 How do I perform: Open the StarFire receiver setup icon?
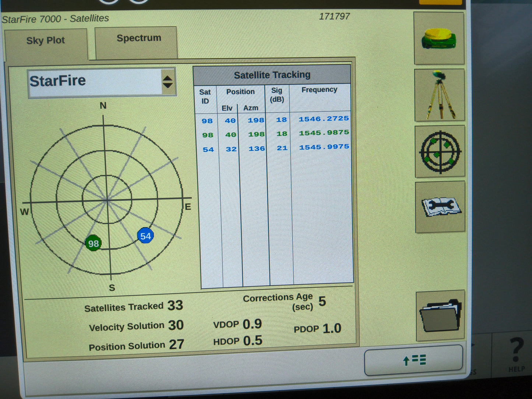[439, 38]
